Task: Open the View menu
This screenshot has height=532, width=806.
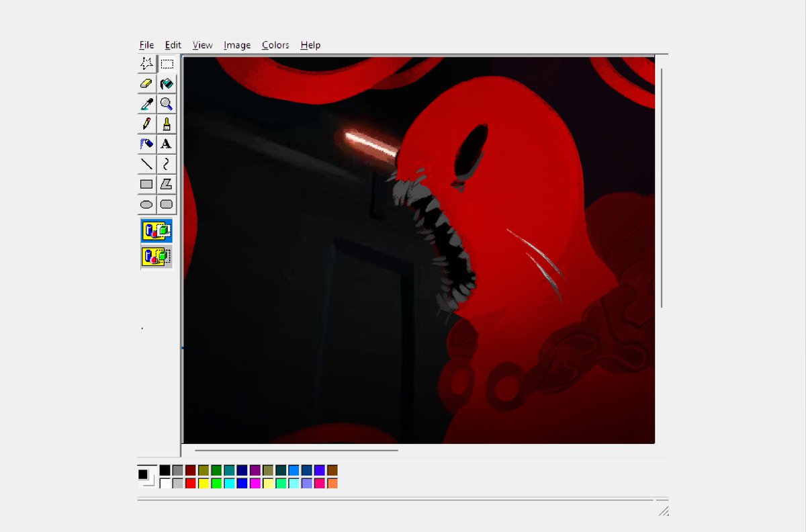Action: (x=202, y=45)
